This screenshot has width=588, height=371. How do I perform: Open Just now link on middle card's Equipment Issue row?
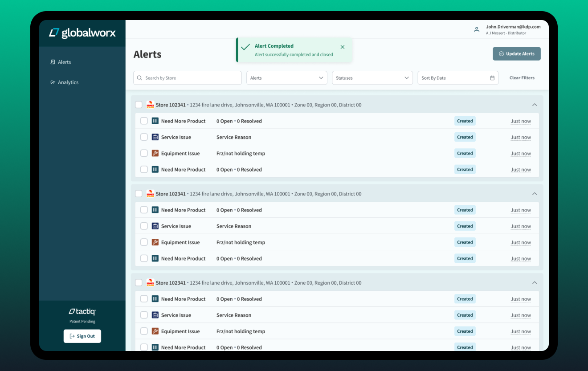tap(521, 243)
